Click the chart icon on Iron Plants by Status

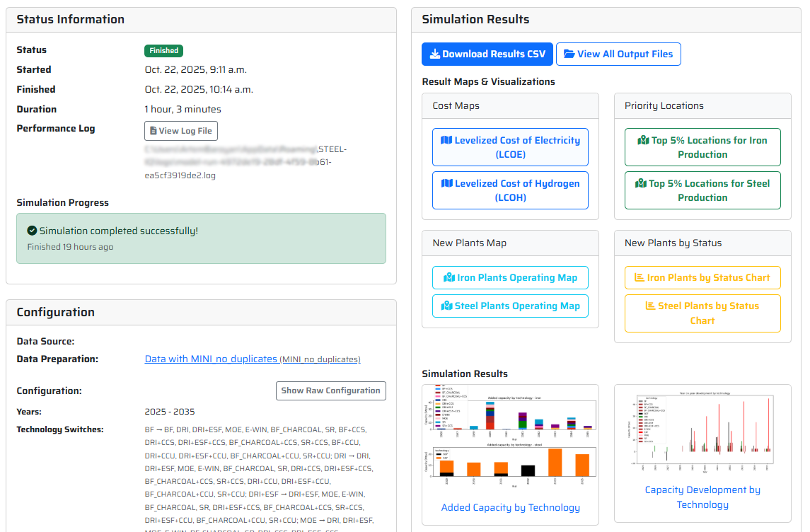pyautogui.click(x=640, y=277)
